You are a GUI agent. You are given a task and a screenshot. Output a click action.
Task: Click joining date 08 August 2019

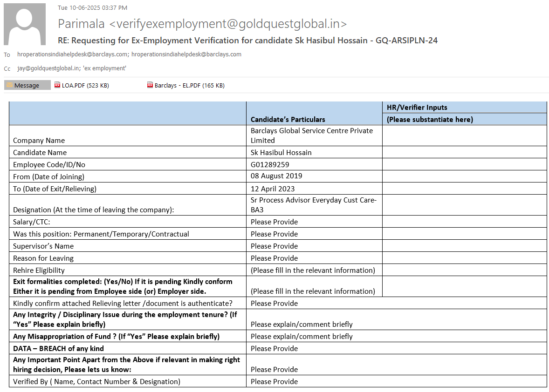click(276, 176)
